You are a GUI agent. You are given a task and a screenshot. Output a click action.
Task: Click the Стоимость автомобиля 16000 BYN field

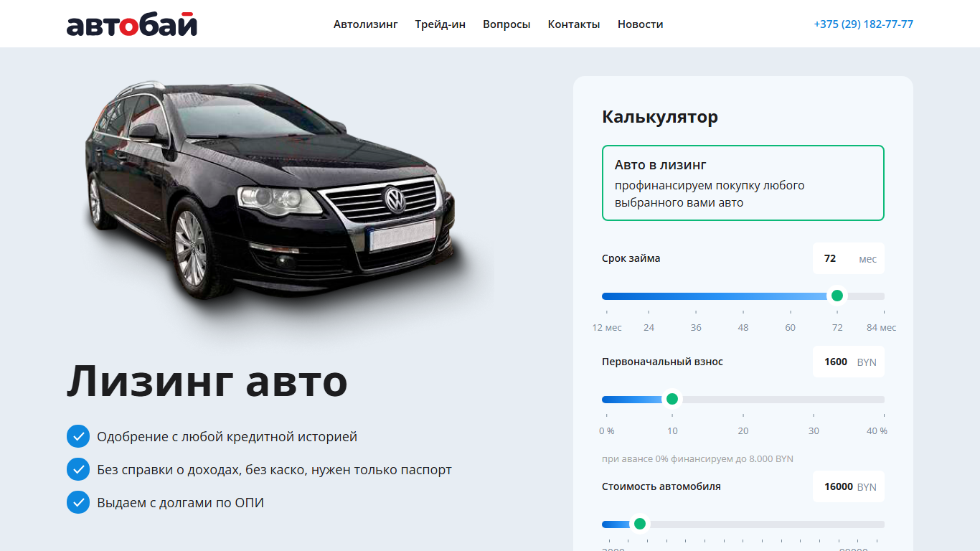tap(849, 486)
